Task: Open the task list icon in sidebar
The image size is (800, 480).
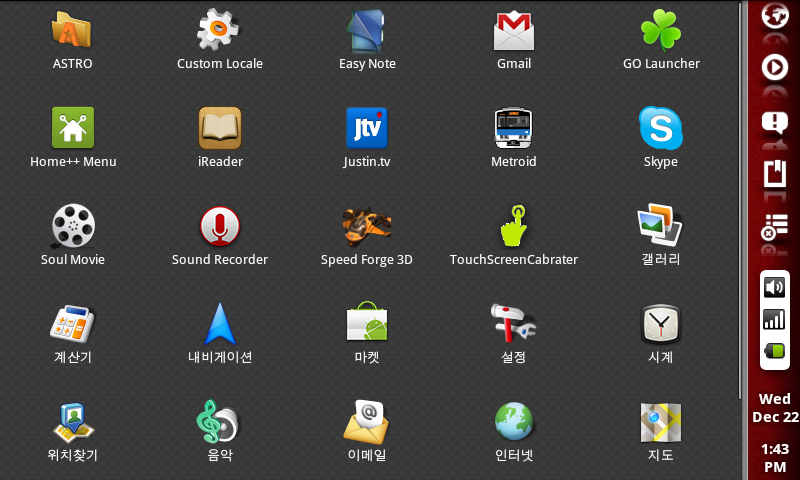Action: tap(775, 226)
